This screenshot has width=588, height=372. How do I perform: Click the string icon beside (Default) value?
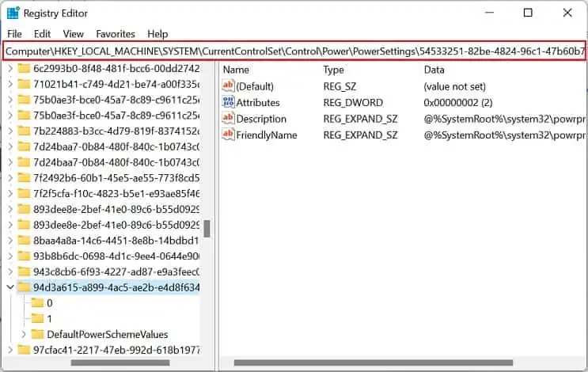pos(228,85)
